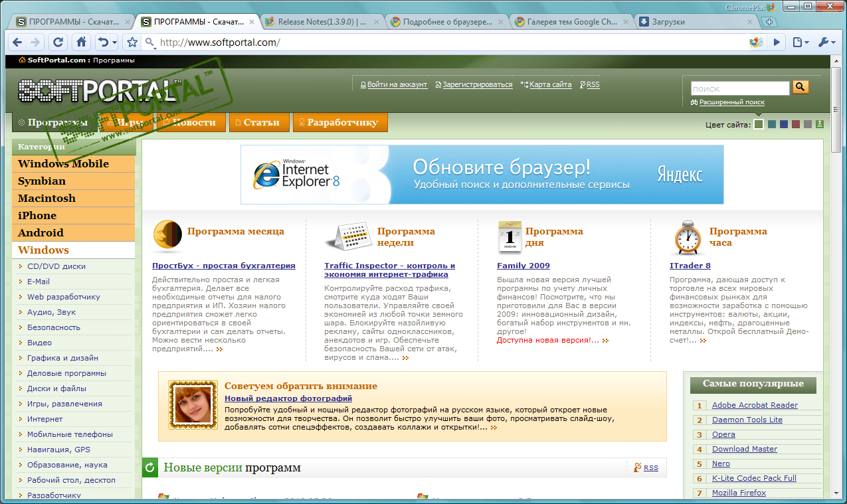Screen dimensions: 847x504
Task: Switch to the Подробнее о браузере tab
Action: (x=446, y=22)
